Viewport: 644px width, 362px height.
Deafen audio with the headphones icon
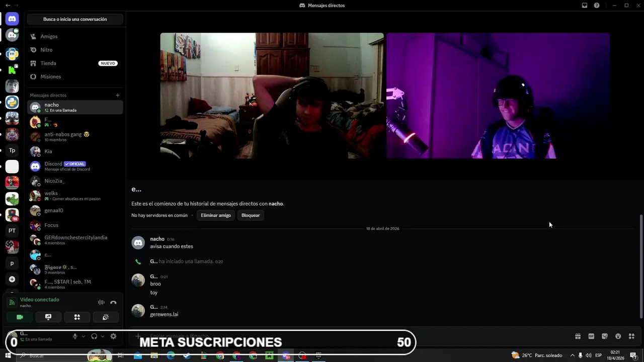94,336
